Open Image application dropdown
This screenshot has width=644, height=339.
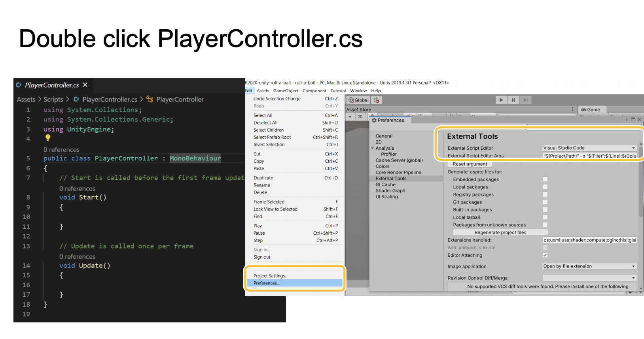coord(589,266)
